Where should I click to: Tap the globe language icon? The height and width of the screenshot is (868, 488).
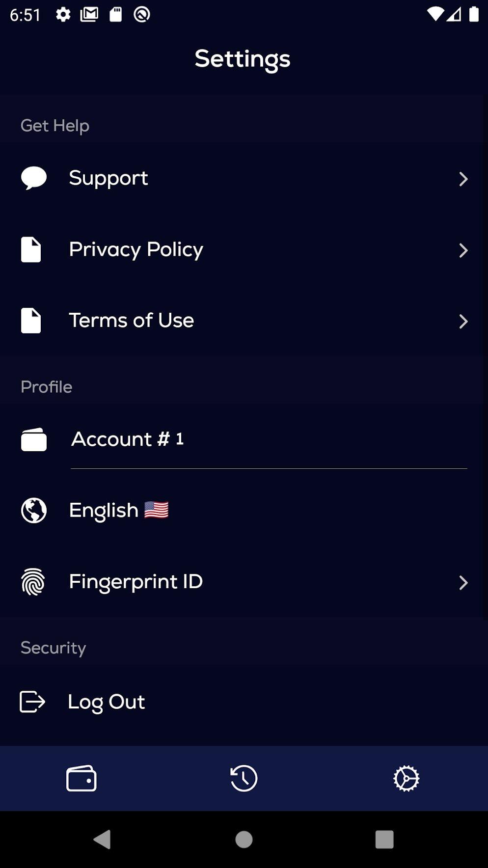click(x=34, y=511)
